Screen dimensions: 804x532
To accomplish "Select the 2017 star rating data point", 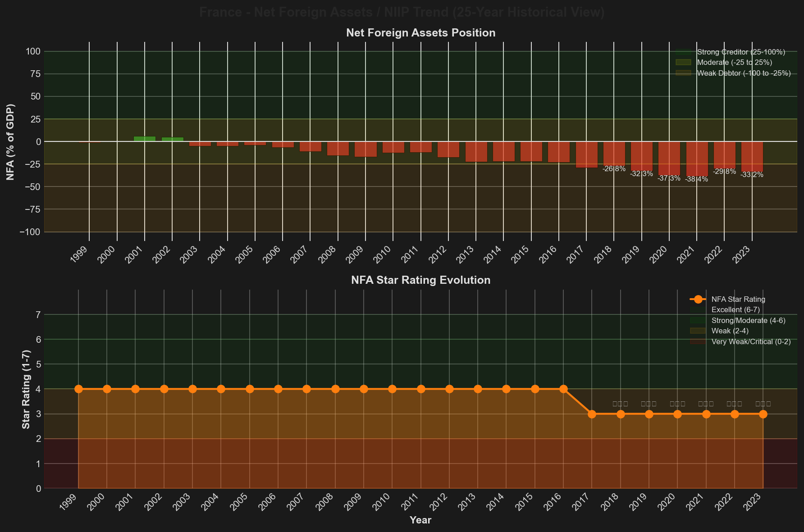I will (x=592, y=414).
